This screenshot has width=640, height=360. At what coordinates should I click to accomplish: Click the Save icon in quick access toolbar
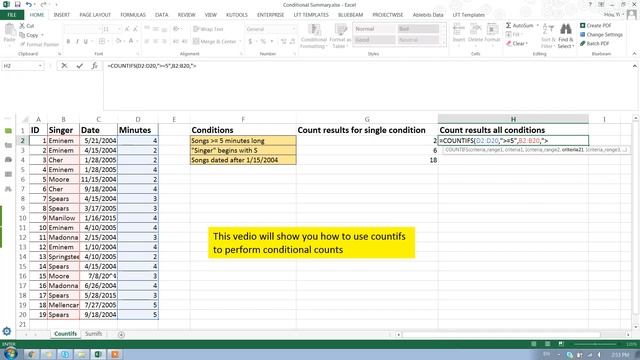pos(18,4)
